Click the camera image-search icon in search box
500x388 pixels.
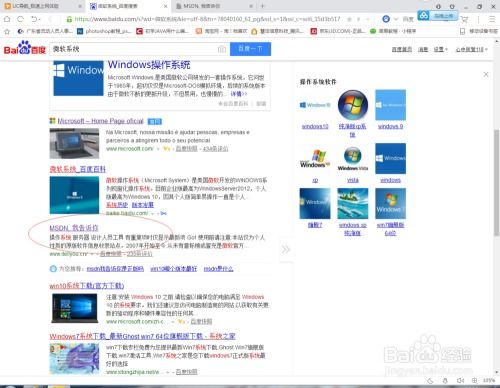tap(222, 49)
